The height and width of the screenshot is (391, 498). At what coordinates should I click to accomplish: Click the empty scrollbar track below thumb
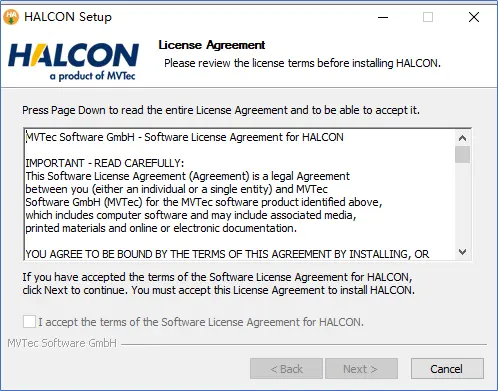pyautogui.click(x=462, y=203)
